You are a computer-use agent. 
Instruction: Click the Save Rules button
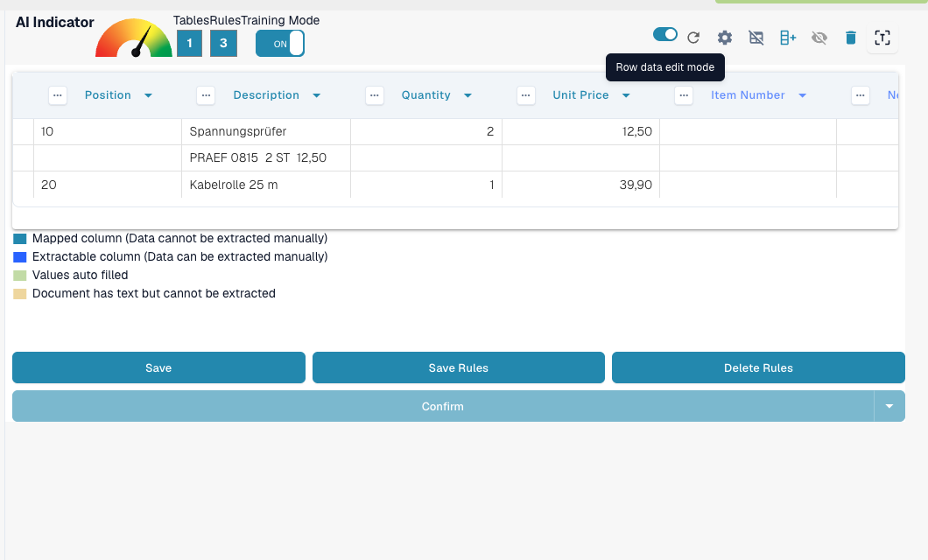[459, 367]
